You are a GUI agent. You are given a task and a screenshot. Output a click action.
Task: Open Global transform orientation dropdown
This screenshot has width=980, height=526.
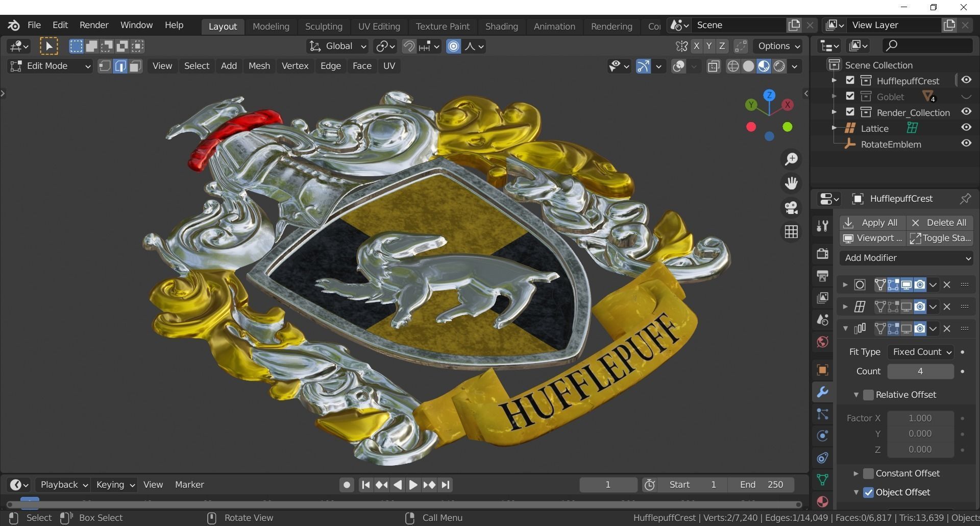(337, 46)
